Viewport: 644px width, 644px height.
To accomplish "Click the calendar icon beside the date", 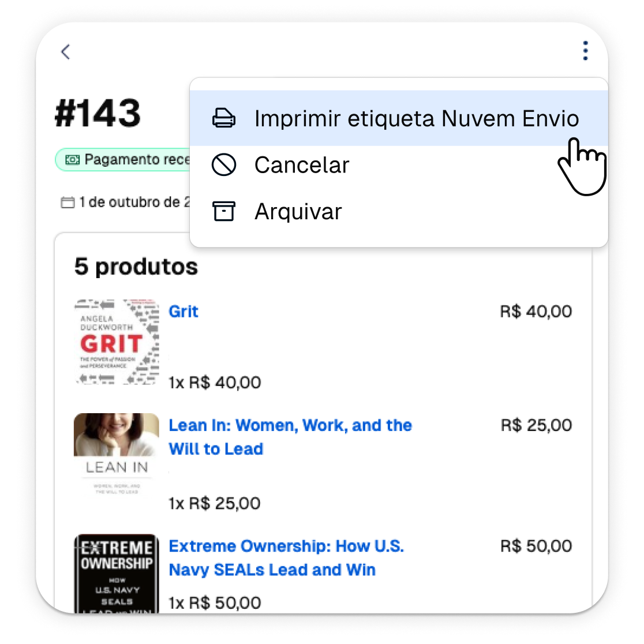I will (68, 203).
